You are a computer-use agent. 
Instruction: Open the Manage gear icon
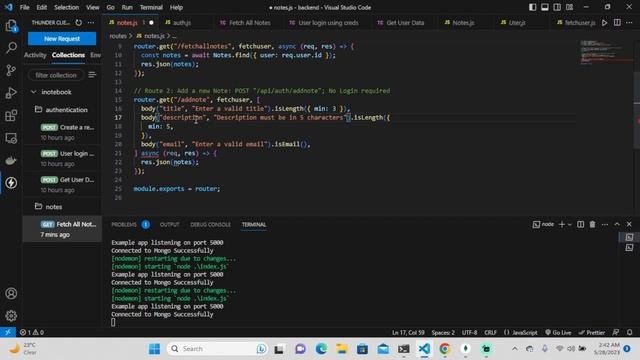pos(11,316)
